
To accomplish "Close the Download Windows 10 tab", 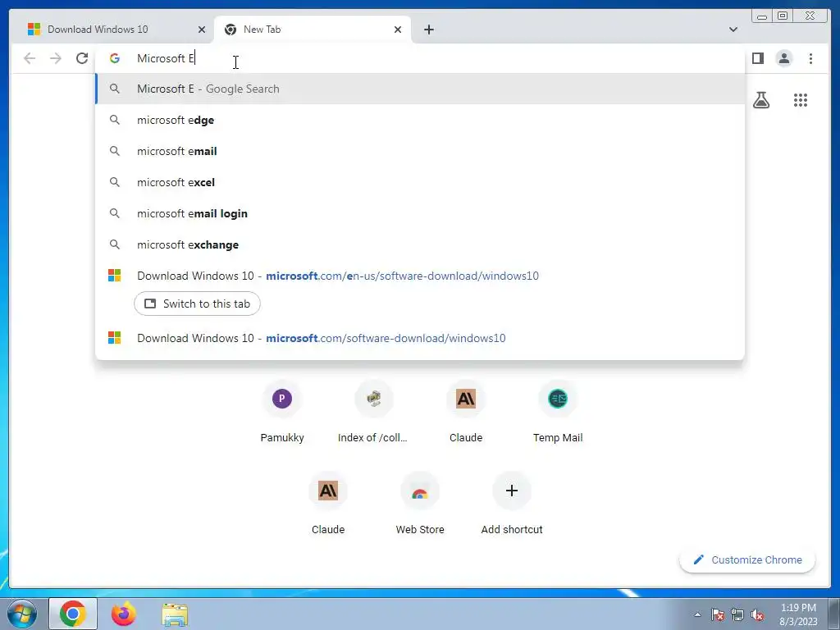I will pyautogui.click(x=202, y=30).
